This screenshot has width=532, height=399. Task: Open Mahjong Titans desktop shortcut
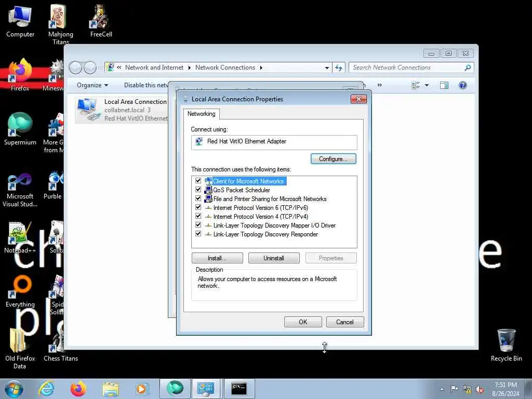60,24
